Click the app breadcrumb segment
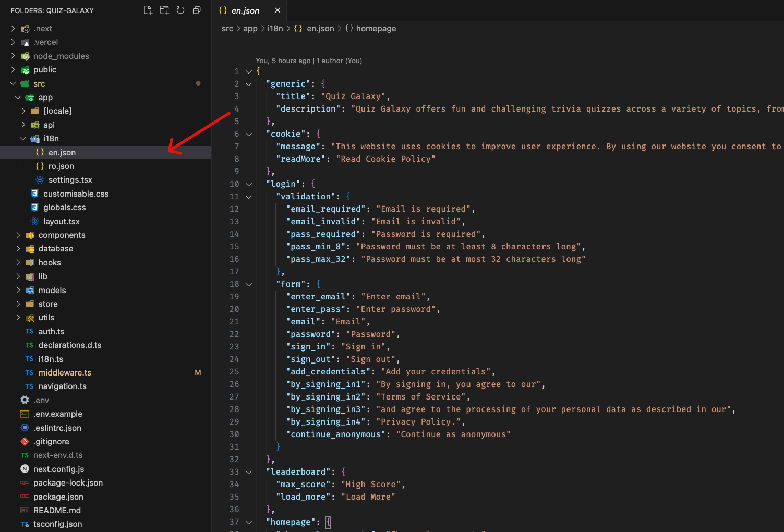The image size is (784, 532). pyautogui.click(x=250, y=29)
